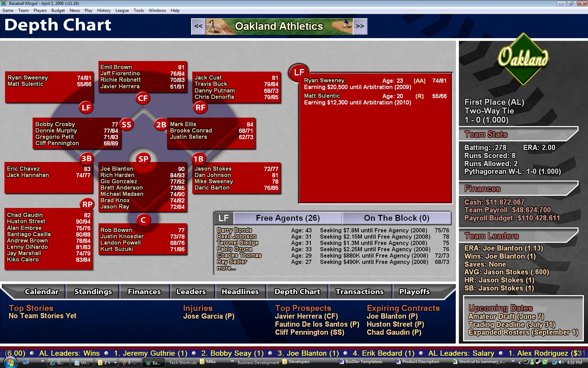Screen dimensions: 588x368
Task: Open Steam from the system tray
Action: [539, 362]
